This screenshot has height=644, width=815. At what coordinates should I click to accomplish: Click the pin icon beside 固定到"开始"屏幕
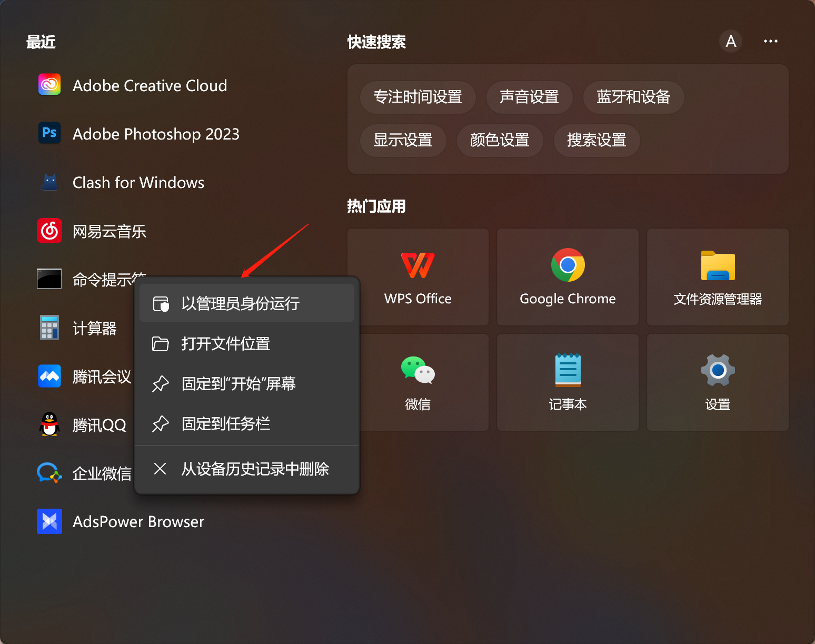tap(161, 384)
